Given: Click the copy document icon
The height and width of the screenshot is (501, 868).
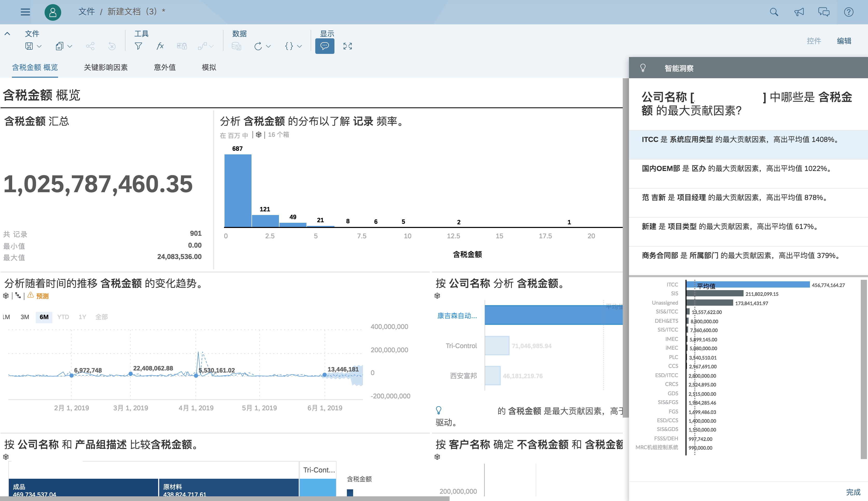Looking at the screenshot, I should [x=59, y=46].
